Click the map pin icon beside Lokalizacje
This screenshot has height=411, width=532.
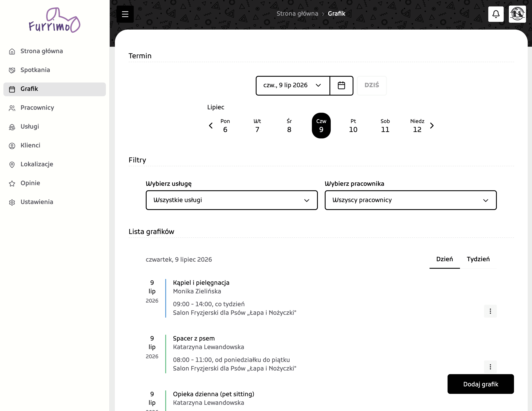12,165
